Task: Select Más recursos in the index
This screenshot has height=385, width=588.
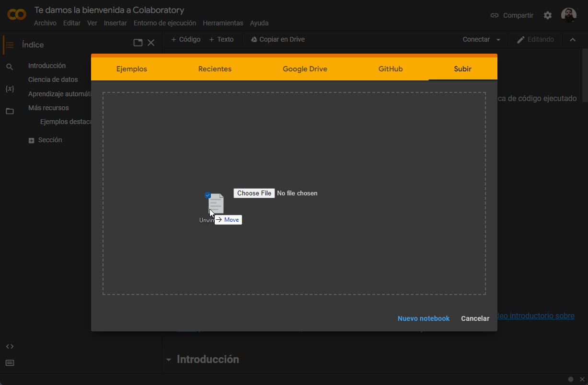Action: [x=48, y=108]
